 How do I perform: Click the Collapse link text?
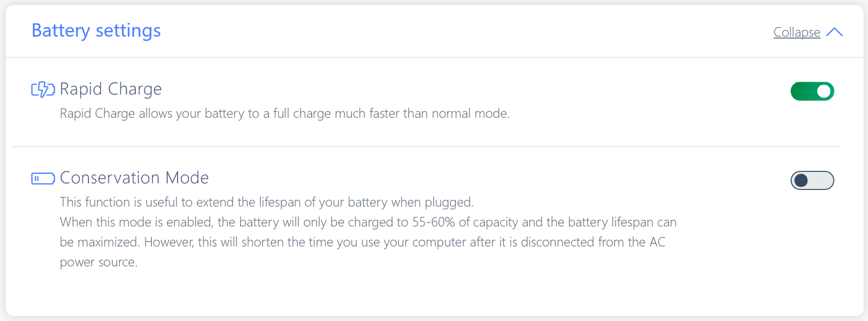[x=796, y=32]
